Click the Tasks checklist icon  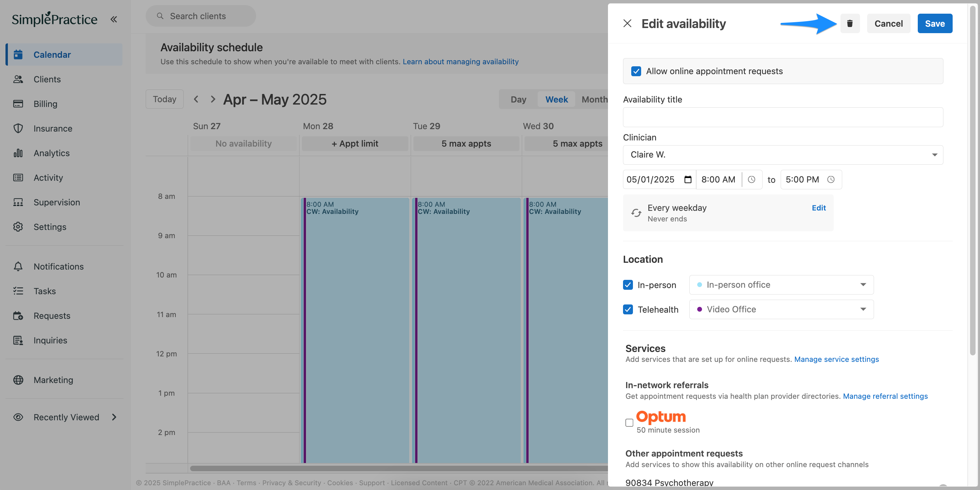(18, 291)
